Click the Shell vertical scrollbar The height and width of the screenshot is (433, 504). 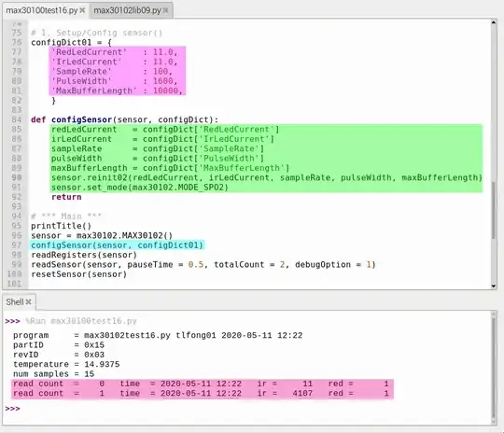tap(494, 368)
